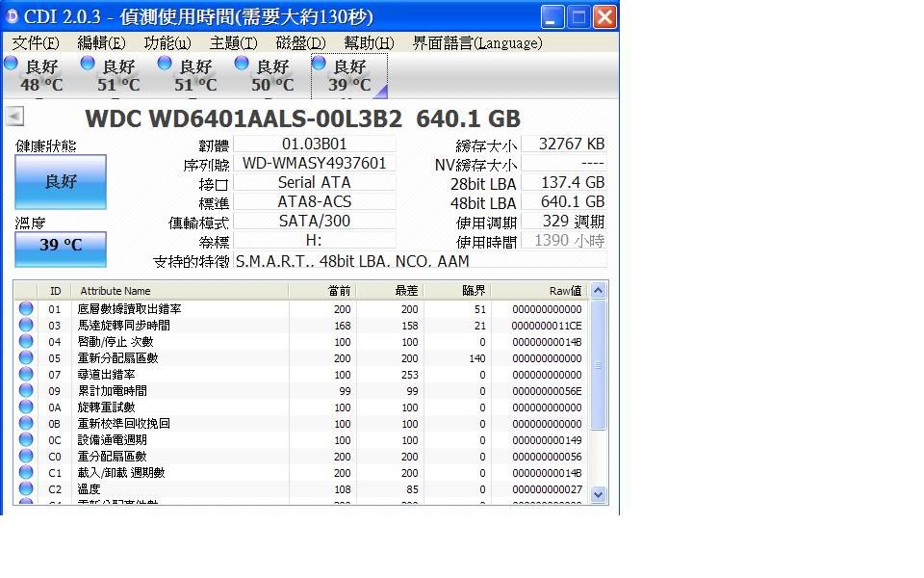This screenshot has width=924, height=578.
Task: Click status icon of attribute 01 row
Action: coord(26,308)
